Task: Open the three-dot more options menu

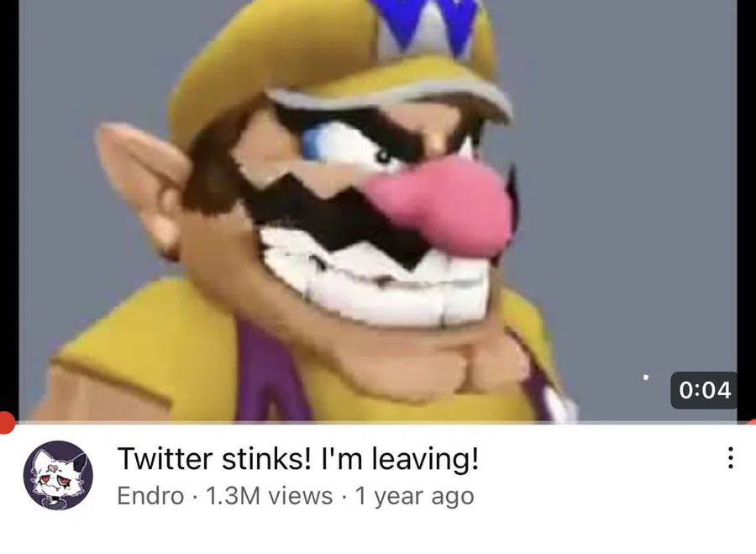Action: tap(731, 457)
